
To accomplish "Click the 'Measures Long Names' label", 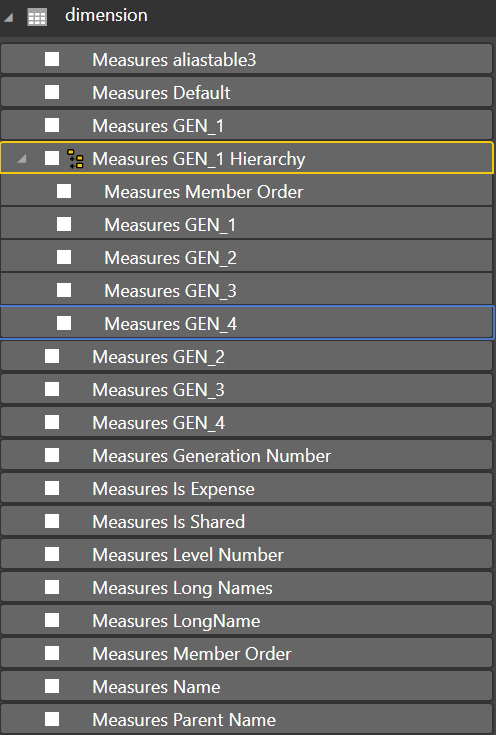I will 182,588.
